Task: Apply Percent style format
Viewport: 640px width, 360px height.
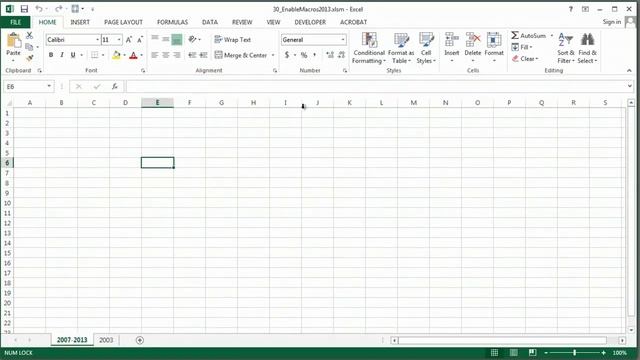Action: [304, 55]
